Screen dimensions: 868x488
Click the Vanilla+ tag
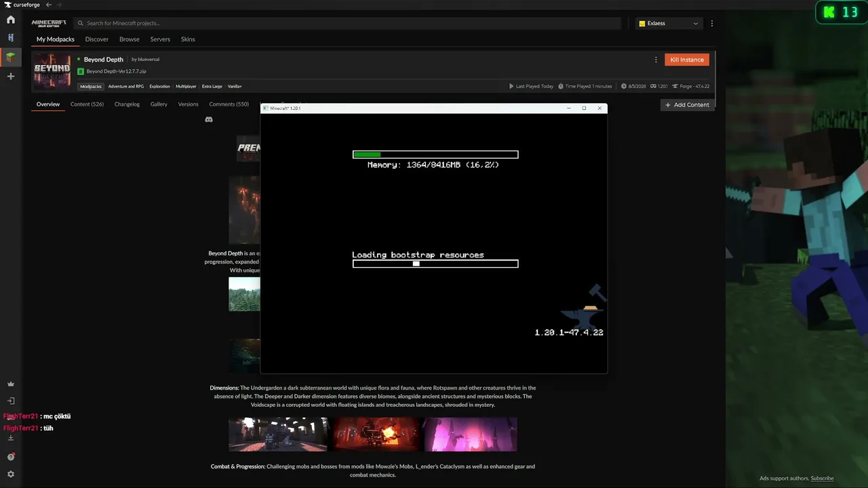235,87
